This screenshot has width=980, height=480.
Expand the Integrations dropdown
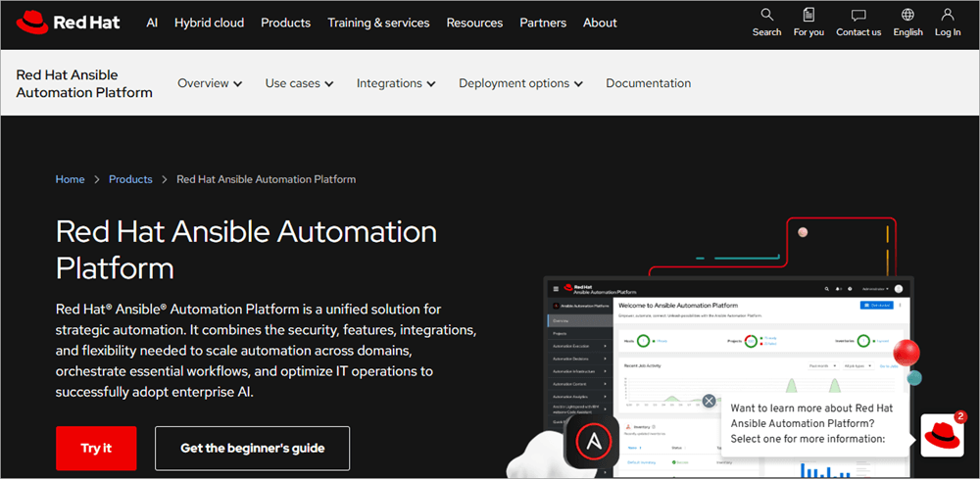[x=396, y=83]
